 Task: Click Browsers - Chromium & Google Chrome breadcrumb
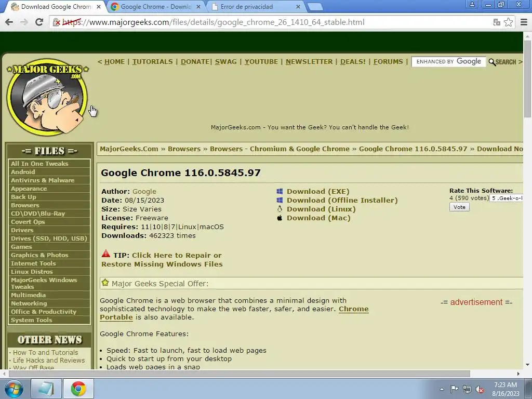coord(280,149)
